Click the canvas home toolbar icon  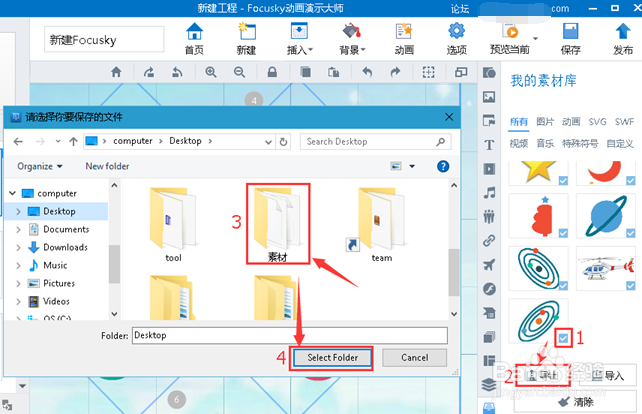coord(116,72)
